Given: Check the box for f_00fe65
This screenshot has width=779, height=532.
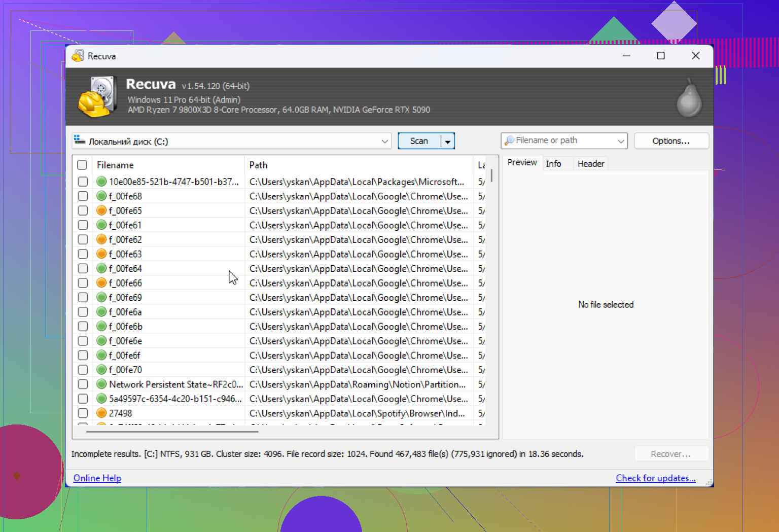Looking at the screenshot, I should pyautogui.click(x=83, y=210).
